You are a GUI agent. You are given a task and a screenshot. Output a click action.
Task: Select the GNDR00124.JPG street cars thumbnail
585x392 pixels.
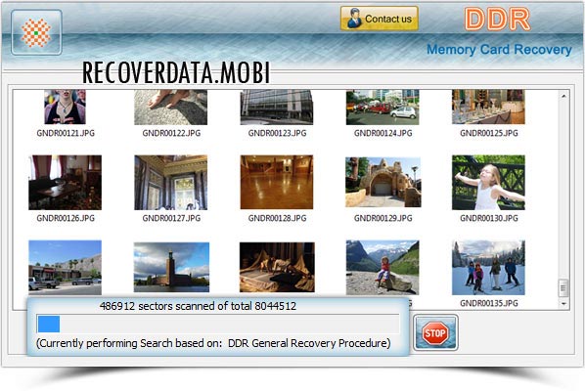point(382,107)
